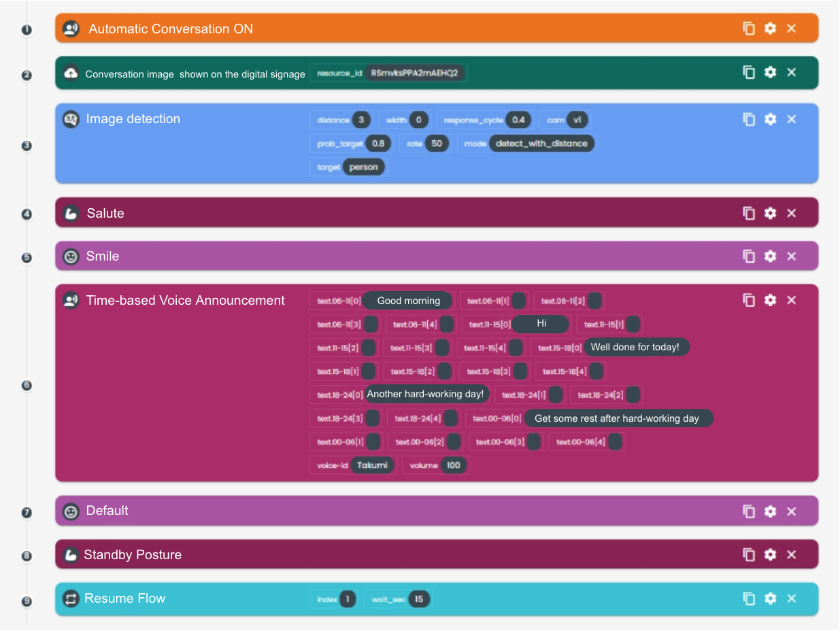Click the width parameter value 0
The image size is (840, 634).
419,120
